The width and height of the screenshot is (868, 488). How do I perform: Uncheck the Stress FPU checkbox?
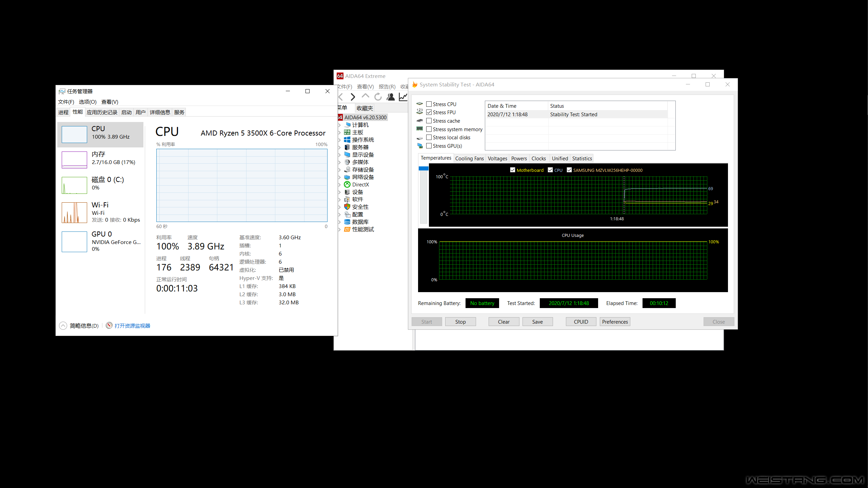point(429,112)
